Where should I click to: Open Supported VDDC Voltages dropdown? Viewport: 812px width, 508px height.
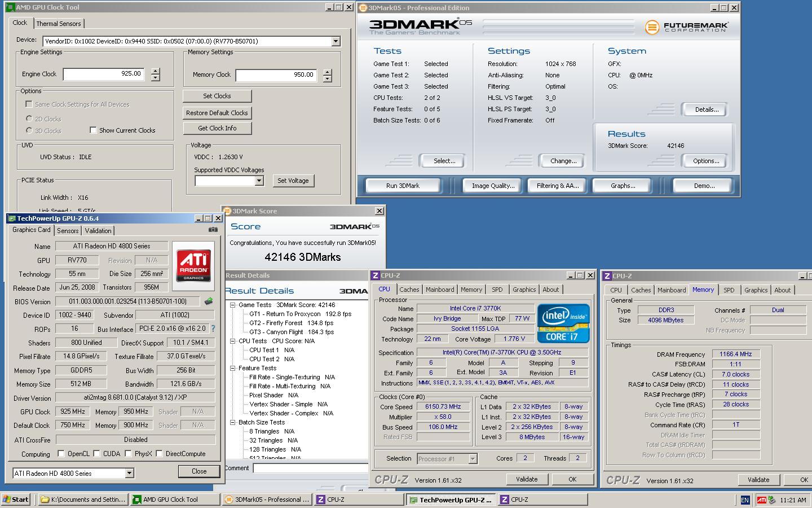tap(259, 181)
